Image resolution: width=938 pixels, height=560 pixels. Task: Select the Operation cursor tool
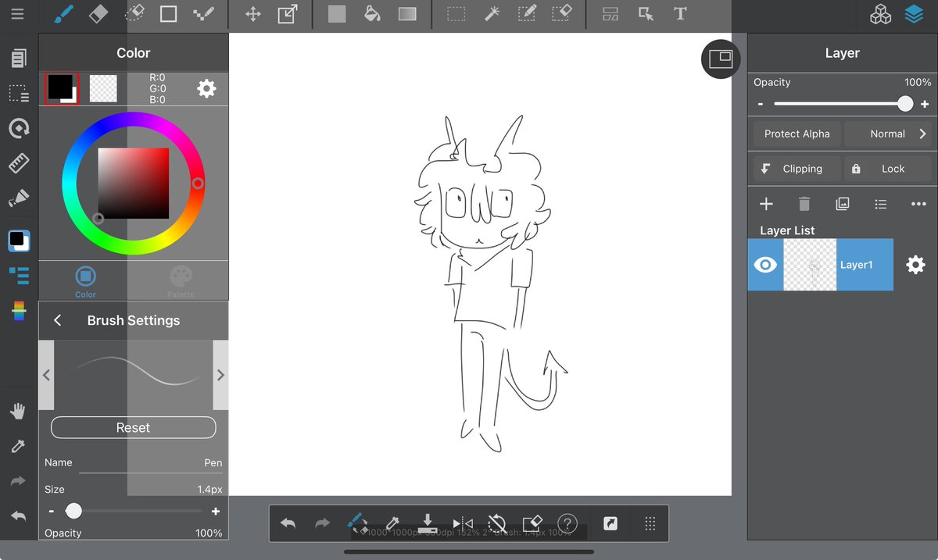coord(646,14)
